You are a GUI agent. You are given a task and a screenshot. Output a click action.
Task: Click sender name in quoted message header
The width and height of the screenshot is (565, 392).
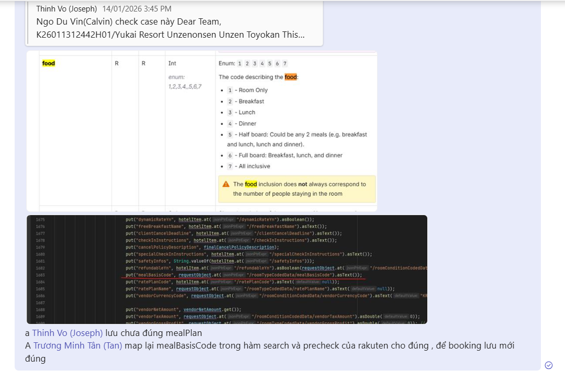click(67, 9)
